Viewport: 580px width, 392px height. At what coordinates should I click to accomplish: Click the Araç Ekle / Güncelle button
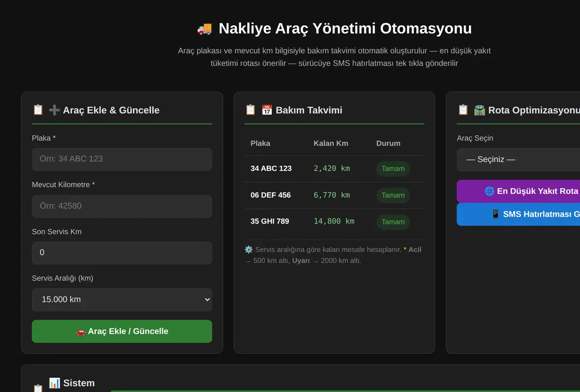(122, 331)
